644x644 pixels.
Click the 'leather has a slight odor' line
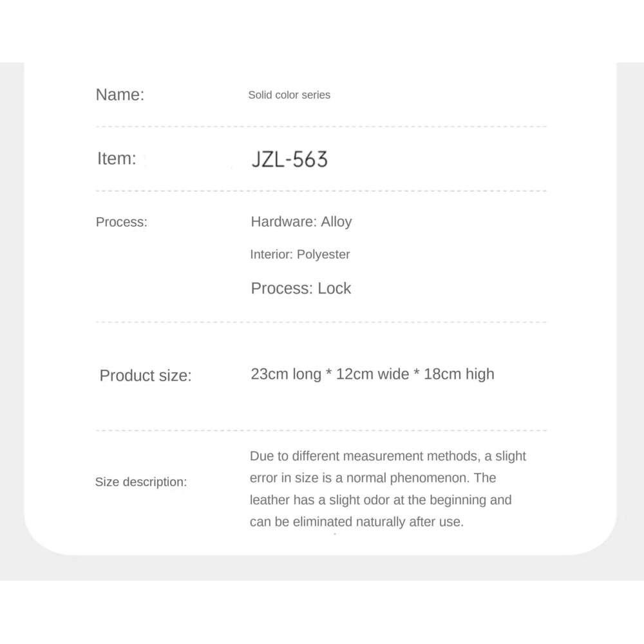tap(380, 500)
